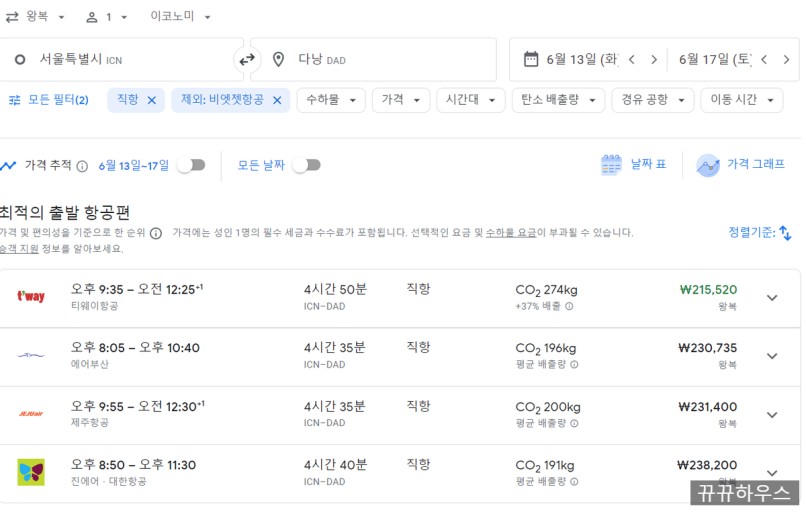806x512 pixels.
Task: Open the 가격 price filter dropdown
Action: [401, 100]
